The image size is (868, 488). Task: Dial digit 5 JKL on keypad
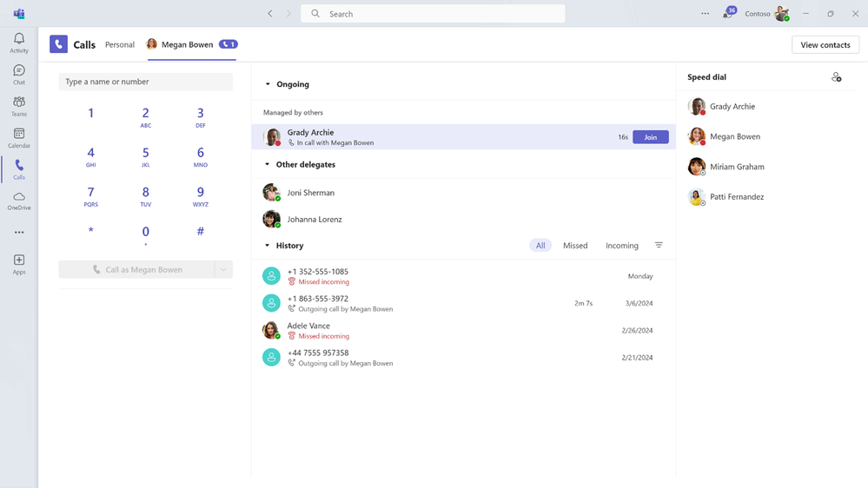pos(146,156)
